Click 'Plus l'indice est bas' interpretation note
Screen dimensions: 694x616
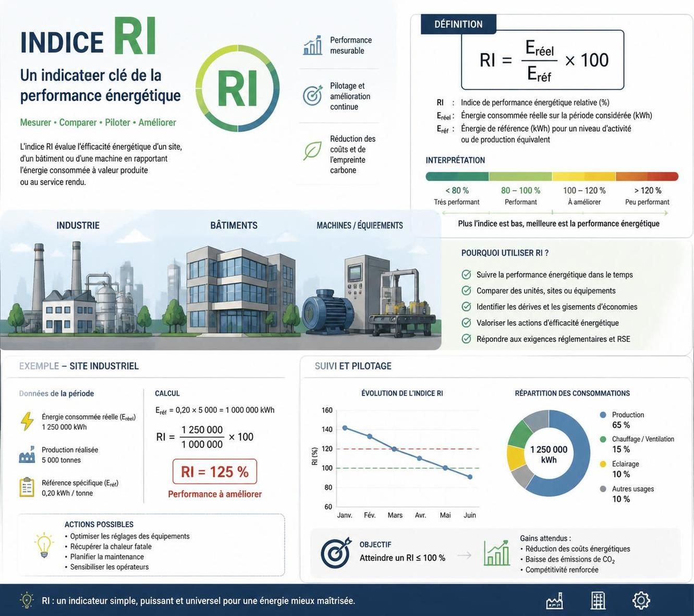558,223
